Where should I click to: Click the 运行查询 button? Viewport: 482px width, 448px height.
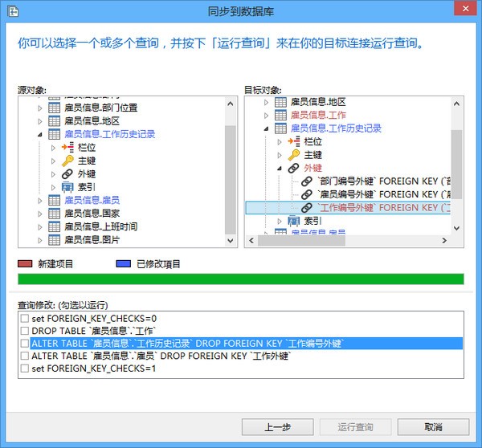tap(355, 427)
